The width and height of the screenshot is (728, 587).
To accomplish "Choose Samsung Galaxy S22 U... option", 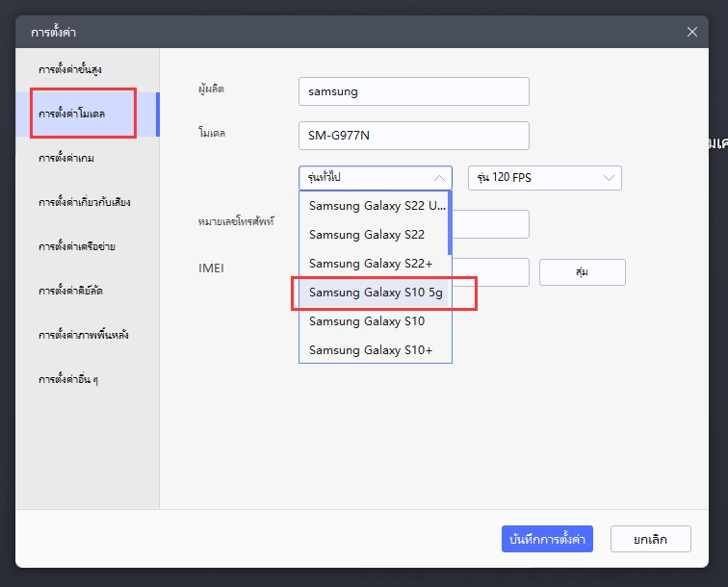I will [x=374, y=206].
